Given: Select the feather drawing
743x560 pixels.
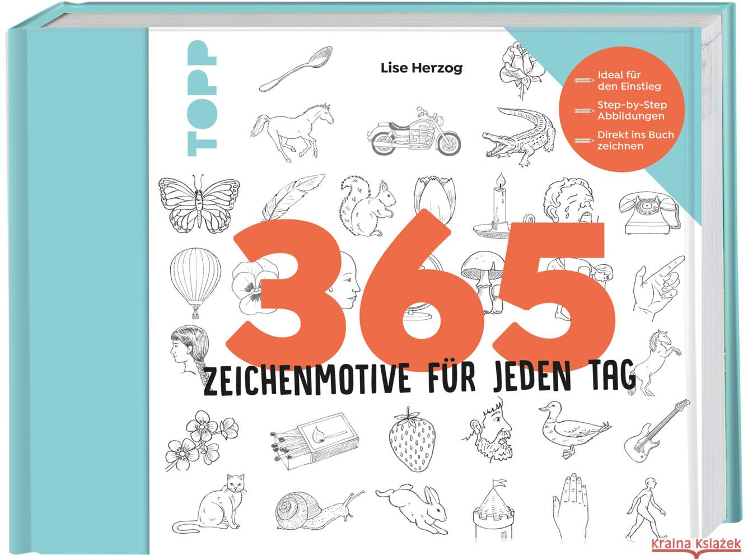Looking at the screenshot, I should (x=292, y=198).
